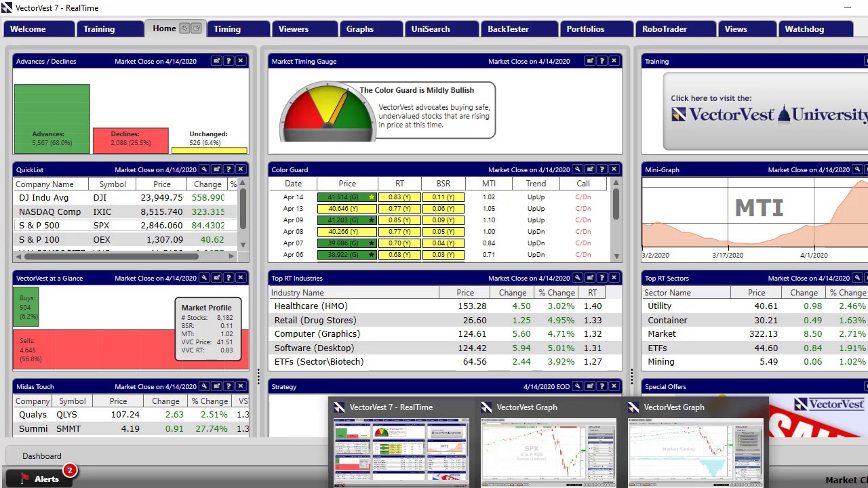This screenshot has height=488, width=868.
Task: Open VectorVest at a Glance wrench settings
Action: 204,278
